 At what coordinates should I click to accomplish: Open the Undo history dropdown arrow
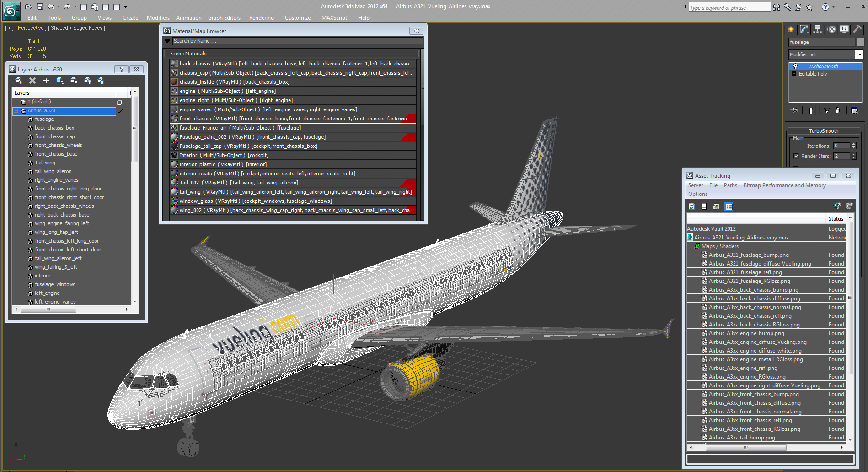(x=59, y=6)
